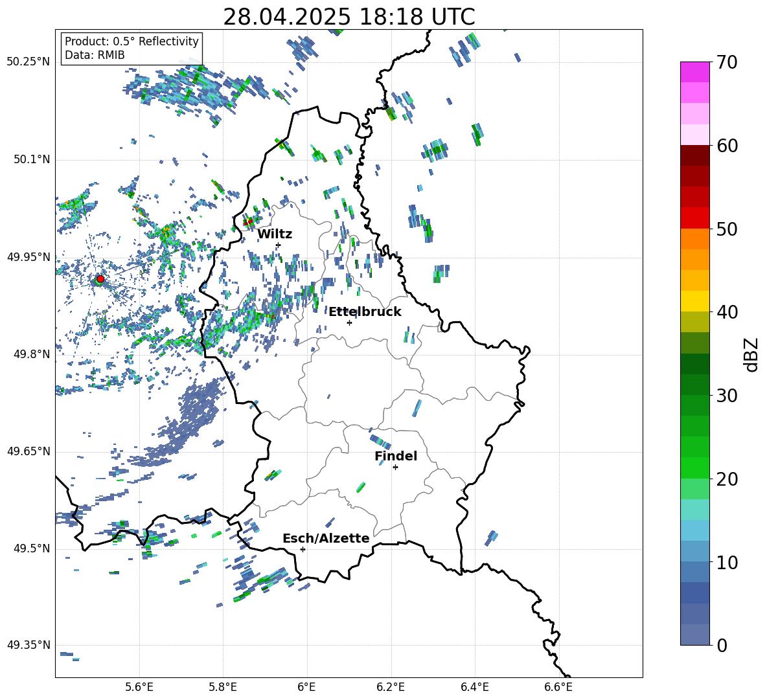
Task: Click the light blue colorbar segment above 10
Action: (x=694, y=551)
